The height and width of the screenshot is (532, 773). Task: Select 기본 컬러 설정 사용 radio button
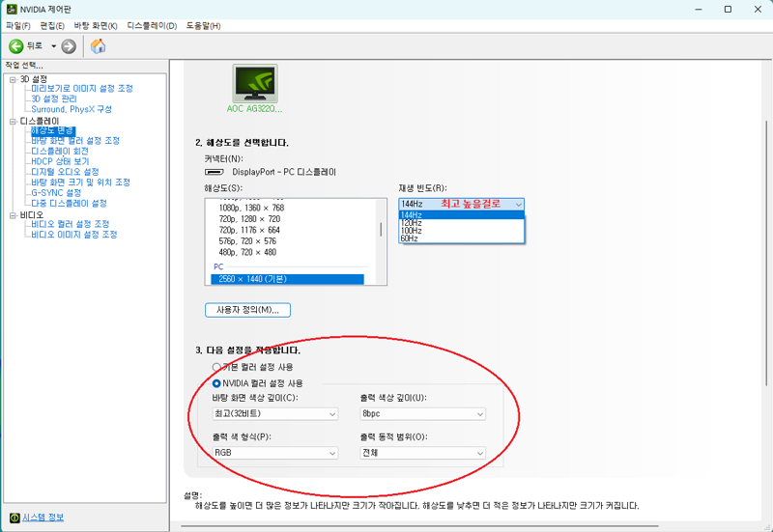click(216, 367)
